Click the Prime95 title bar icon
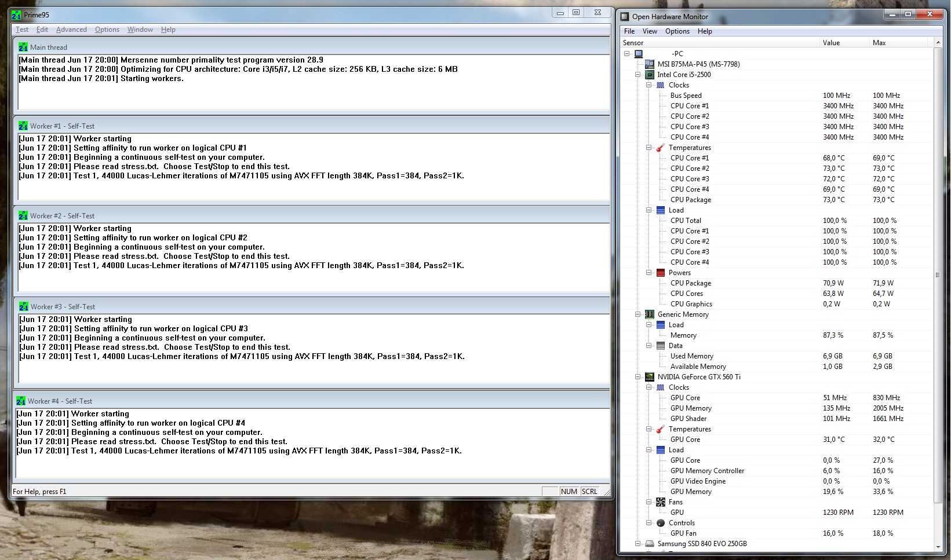 (16, 14)
